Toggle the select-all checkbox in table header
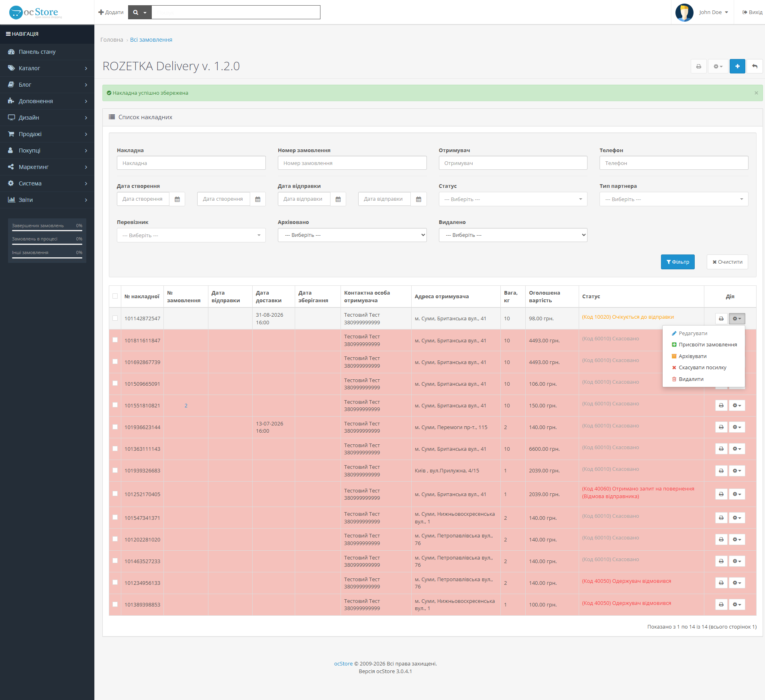The image size is (765, 700). coord(115,296)
